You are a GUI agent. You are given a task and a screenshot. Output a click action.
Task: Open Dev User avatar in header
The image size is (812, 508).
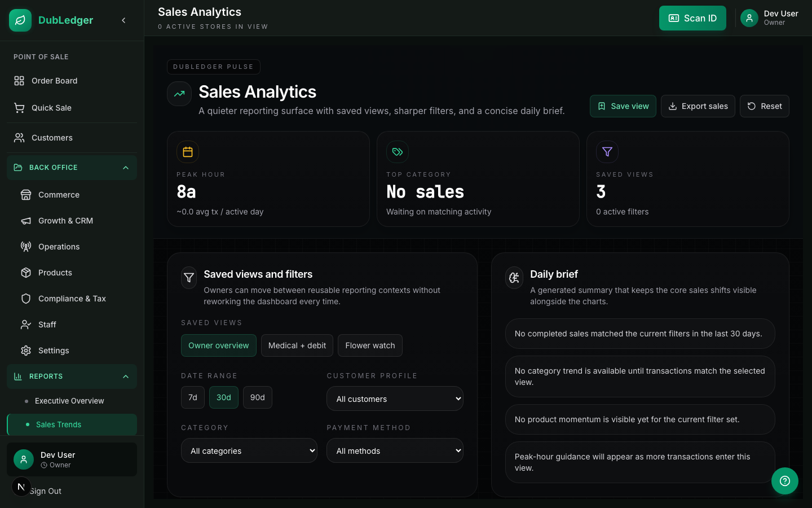click(x=749, y=18)
